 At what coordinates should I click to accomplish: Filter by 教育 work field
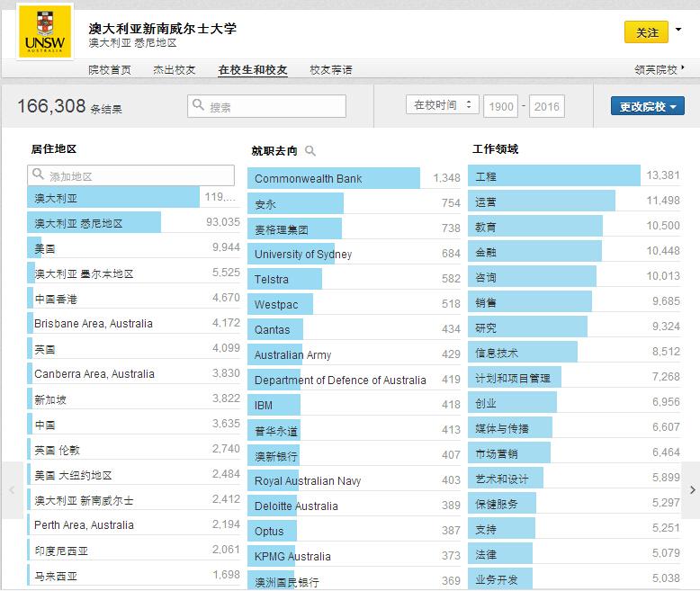[x=574, y=227]
